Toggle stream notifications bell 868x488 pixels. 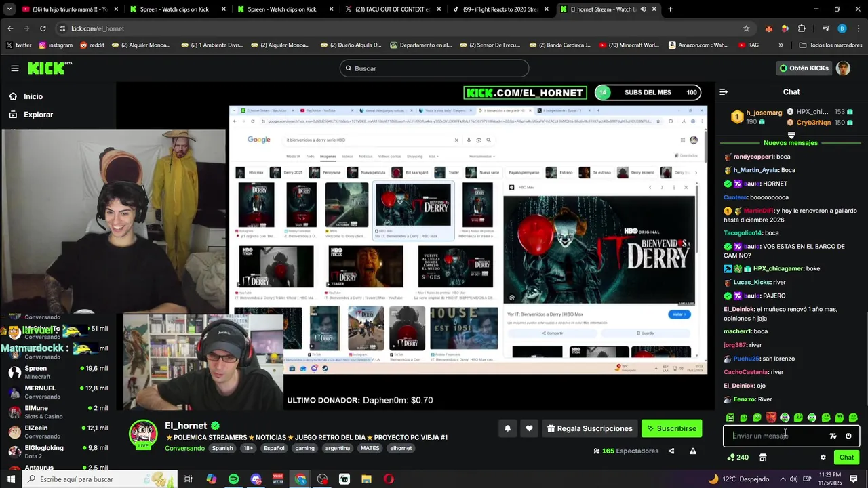coord(507,428)
